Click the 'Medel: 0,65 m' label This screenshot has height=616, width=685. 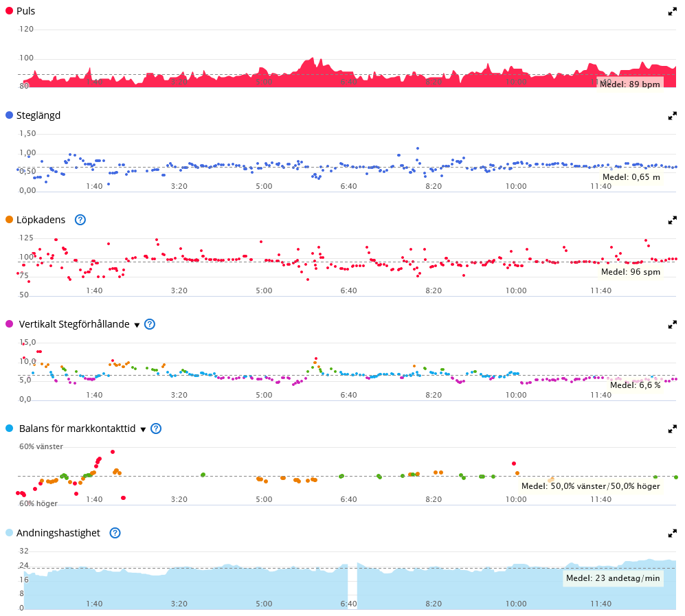point(631,176)
